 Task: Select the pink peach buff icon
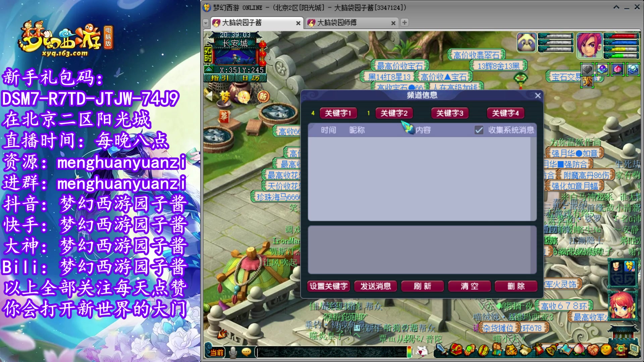coord(618,69)
